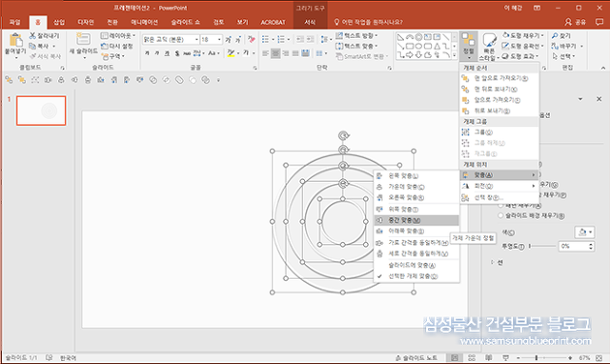Click the Clear Formatting eraser icon
610x364 pixels.
[252, 40]
